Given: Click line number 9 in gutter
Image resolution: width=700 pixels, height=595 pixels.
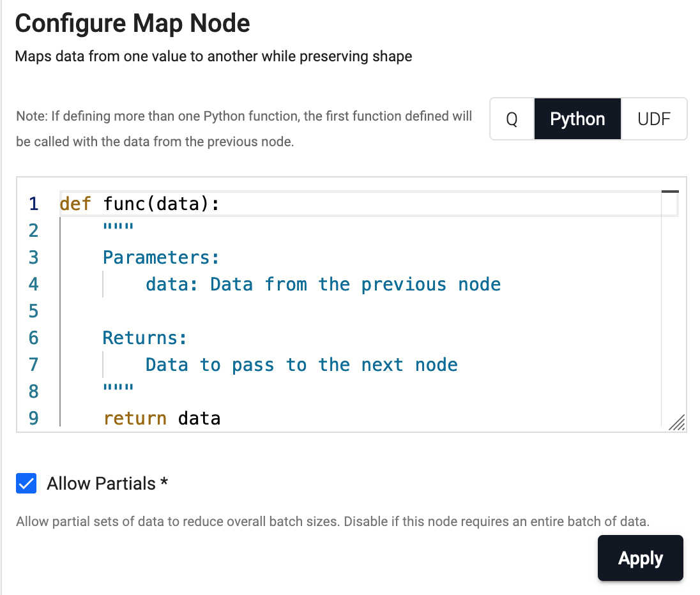Looking at the screenshot, I should 33,418.
